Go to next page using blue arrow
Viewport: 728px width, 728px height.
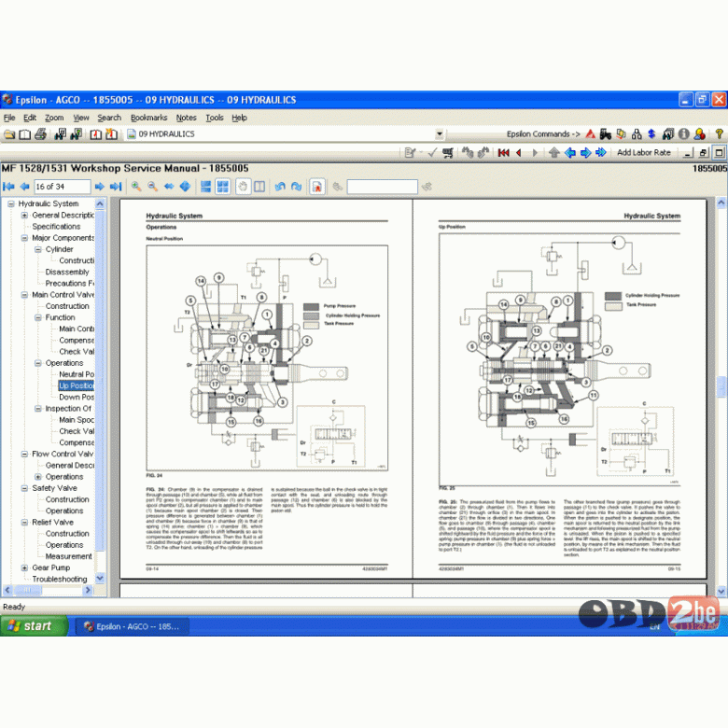point(99,187)
